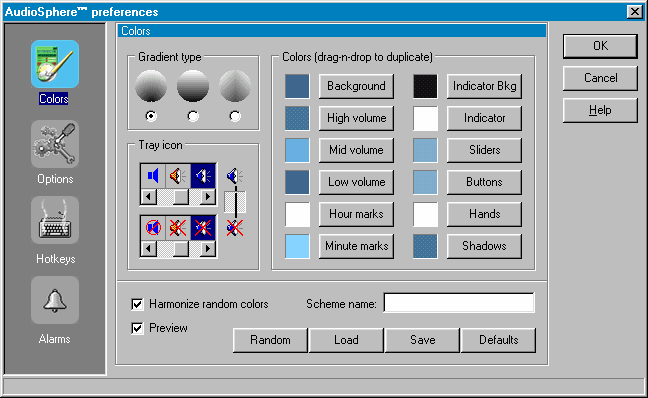This screenshot has height=398, width=648.
Task: Click the Indicator Bkg button
Action: (x=484, y=86)
